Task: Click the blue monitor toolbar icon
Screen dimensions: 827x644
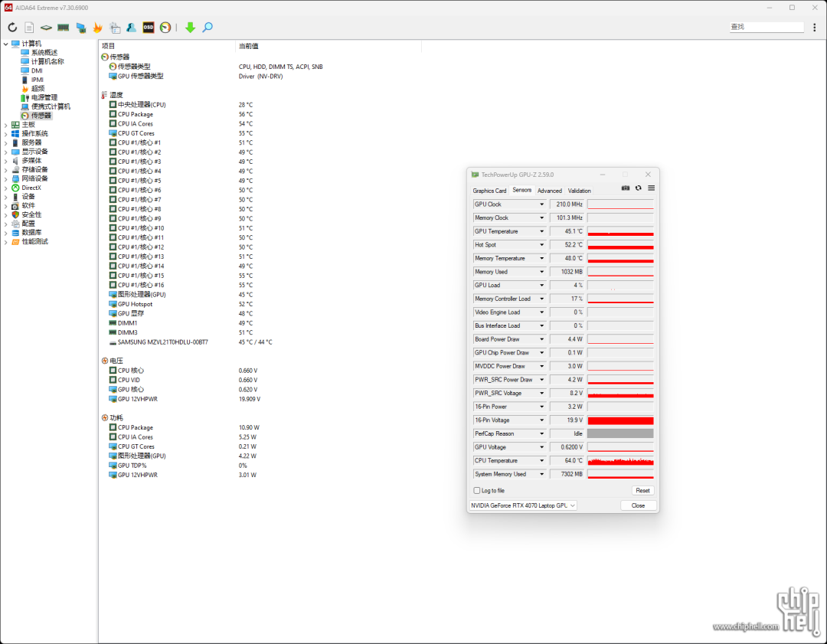Action: click(80, 28)
